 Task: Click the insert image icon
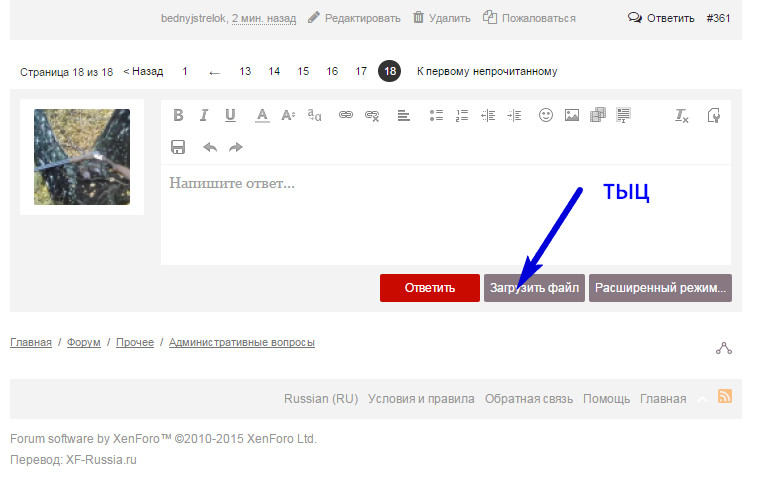click(572, 115)
